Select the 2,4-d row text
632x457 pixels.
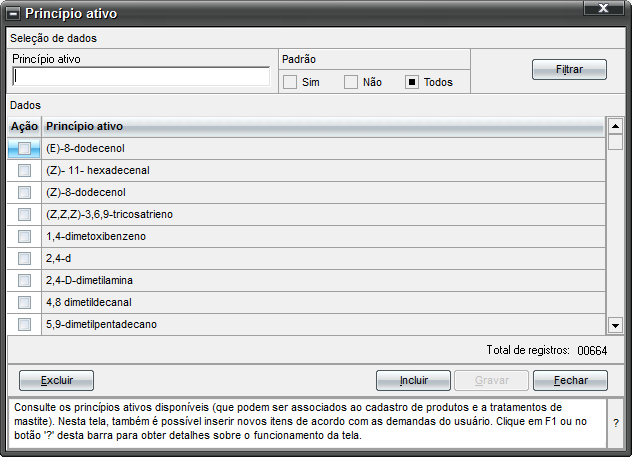58,258
